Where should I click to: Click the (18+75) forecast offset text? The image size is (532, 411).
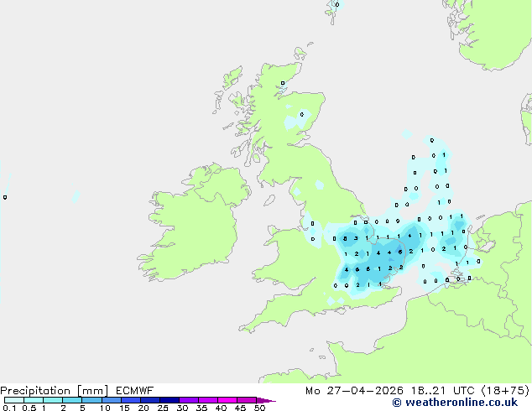505,391
